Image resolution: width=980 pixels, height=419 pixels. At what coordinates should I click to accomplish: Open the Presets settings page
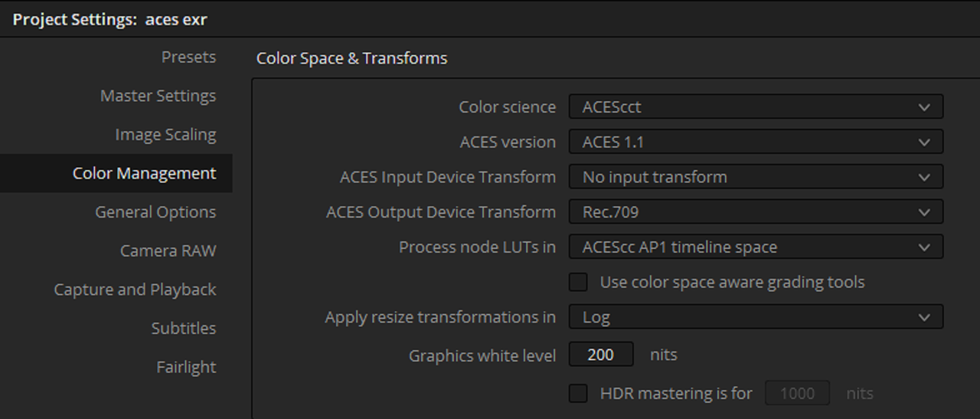tap(188, 57)
